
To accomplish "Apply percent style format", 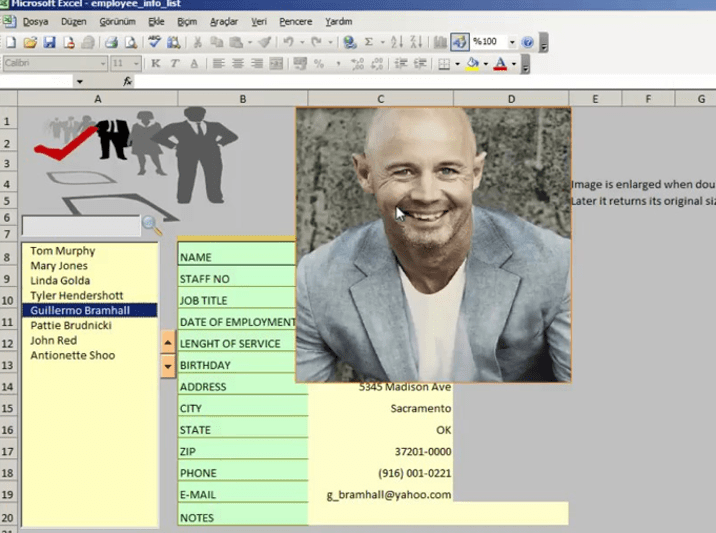I will [x=319, y=63].
